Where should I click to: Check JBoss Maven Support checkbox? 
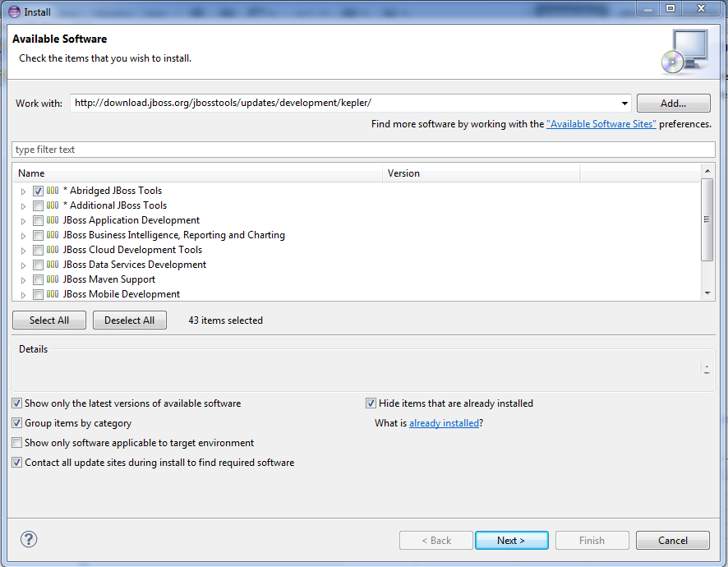tap(38, 280)
